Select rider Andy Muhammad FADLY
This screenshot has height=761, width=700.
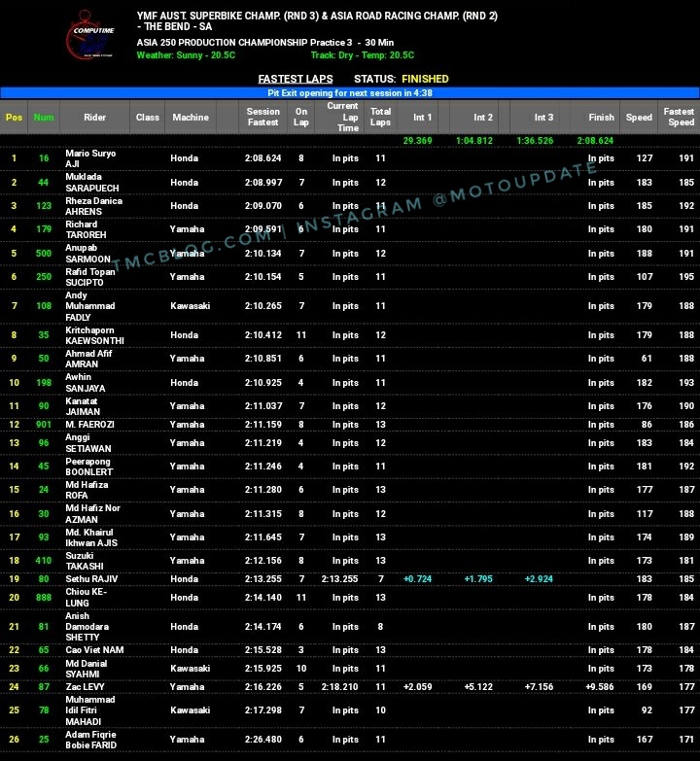tap(90, 306)
